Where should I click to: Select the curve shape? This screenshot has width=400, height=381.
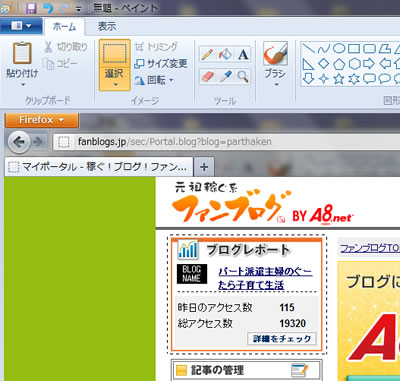coord(323,49)
